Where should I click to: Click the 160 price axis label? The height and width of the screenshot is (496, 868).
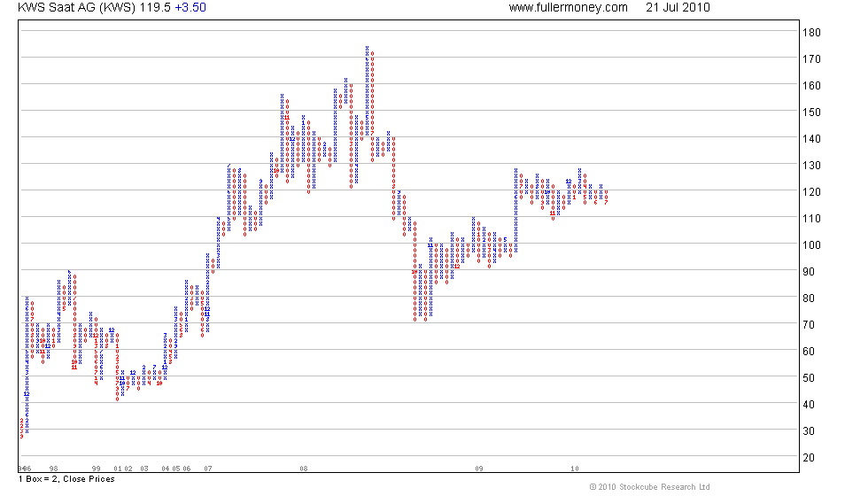point(811,86)
